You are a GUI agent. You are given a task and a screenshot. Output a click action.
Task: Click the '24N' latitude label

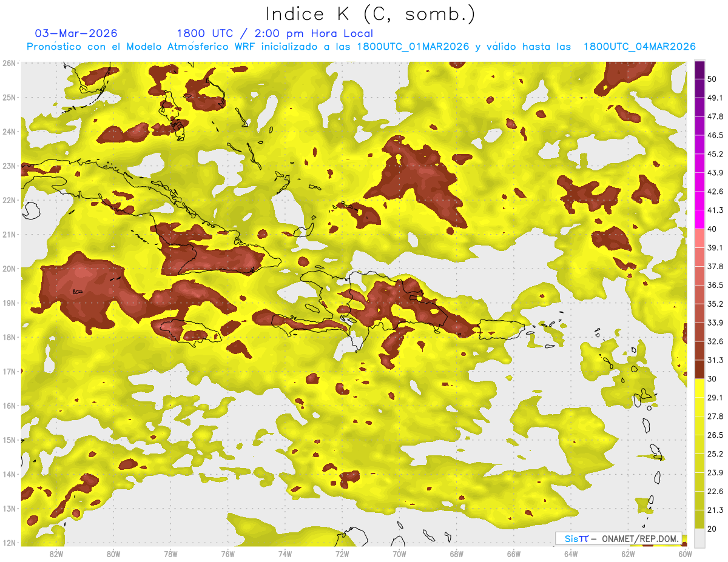tap(9, 131)
